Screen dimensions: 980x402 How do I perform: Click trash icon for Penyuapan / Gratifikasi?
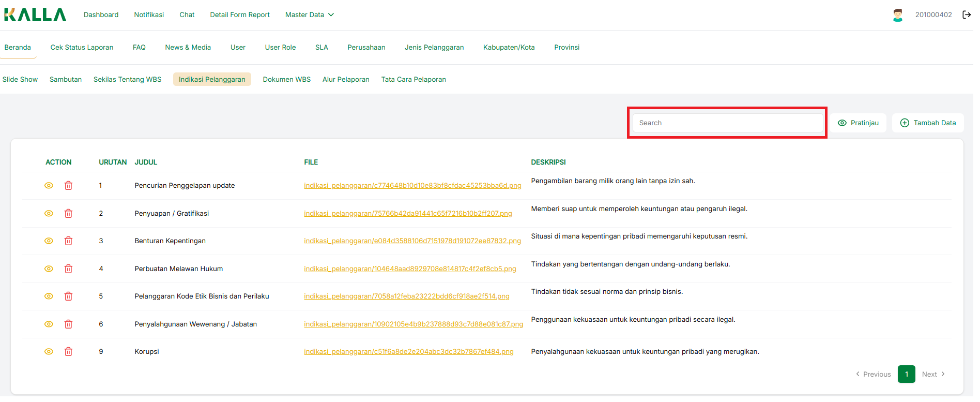click(x=68, y=214)
